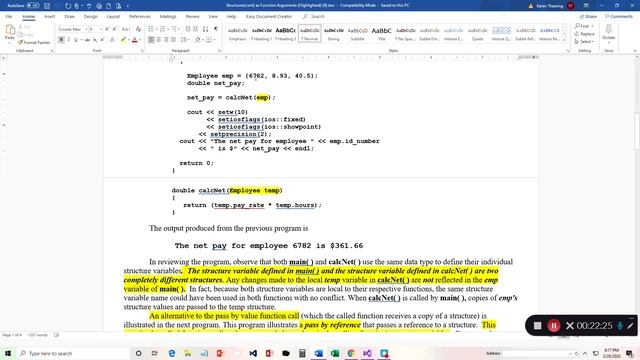The width and height of the screenshot is (640, 360).
Task: Open the Change Case dropdown
Action: [126, 29]
